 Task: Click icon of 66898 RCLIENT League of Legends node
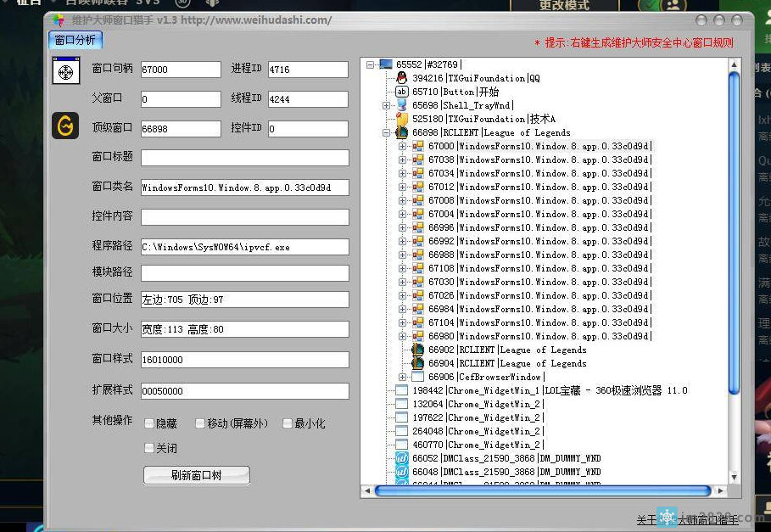(402, 132)
